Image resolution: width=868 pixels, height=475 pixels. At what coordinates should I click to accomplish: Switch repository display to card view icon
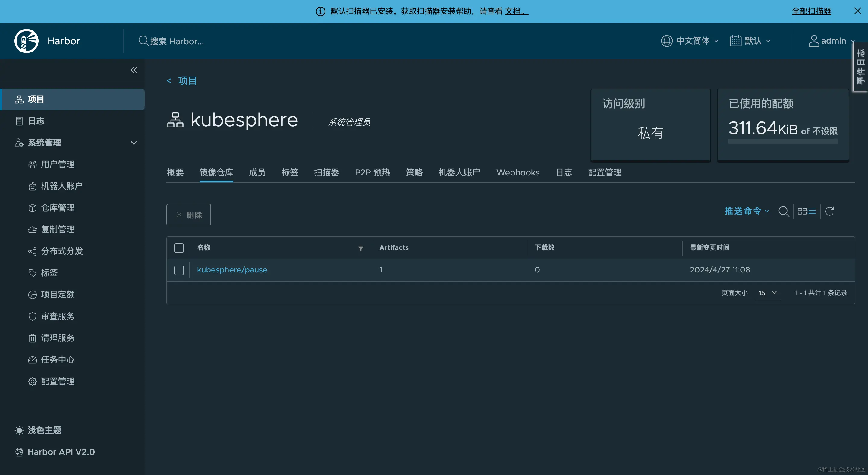click(x=803, y=211)
